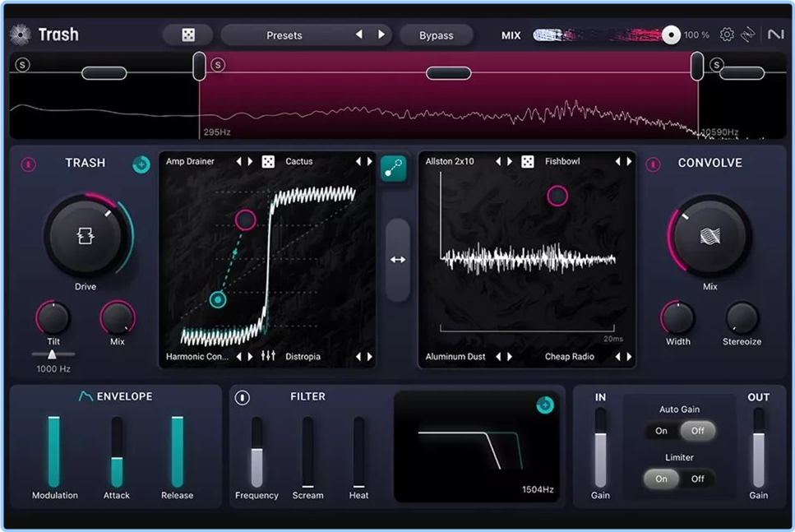Click the crossed-out link icon beside settings gear
Viewport: 795px width, 532px height.
(x=748, y=35)
